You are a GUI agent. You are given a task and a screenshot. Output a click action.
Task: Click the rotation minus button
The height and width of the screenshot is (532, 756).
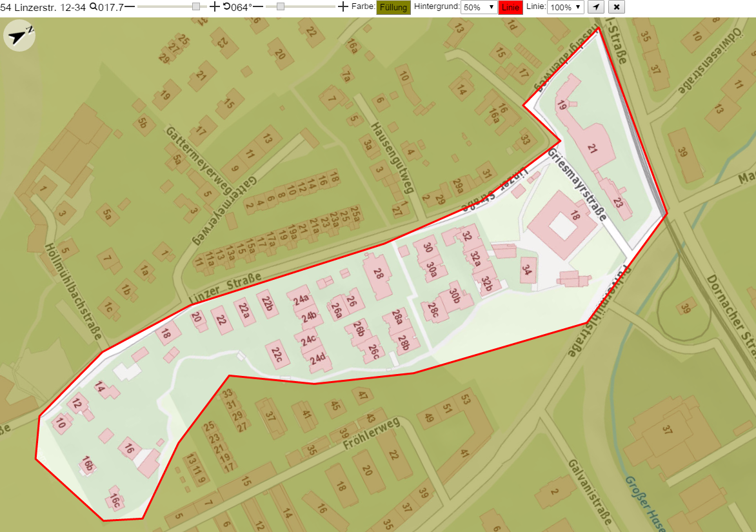pos(258,6)
